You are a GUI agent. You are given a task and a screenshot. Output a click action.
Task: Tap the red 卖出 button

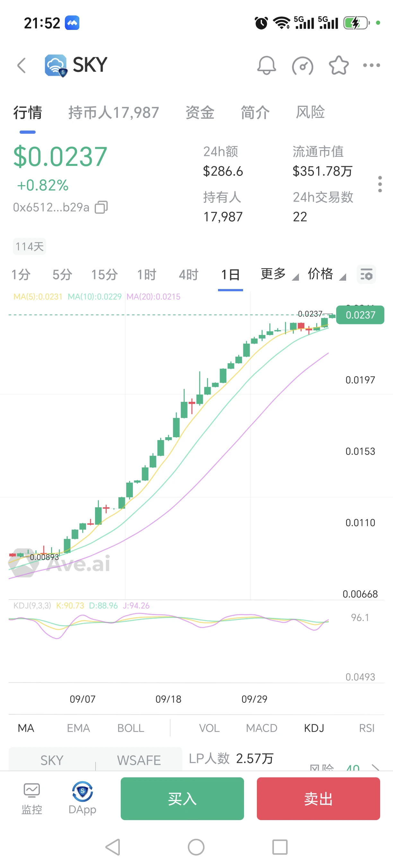click(x=318, y=799)
